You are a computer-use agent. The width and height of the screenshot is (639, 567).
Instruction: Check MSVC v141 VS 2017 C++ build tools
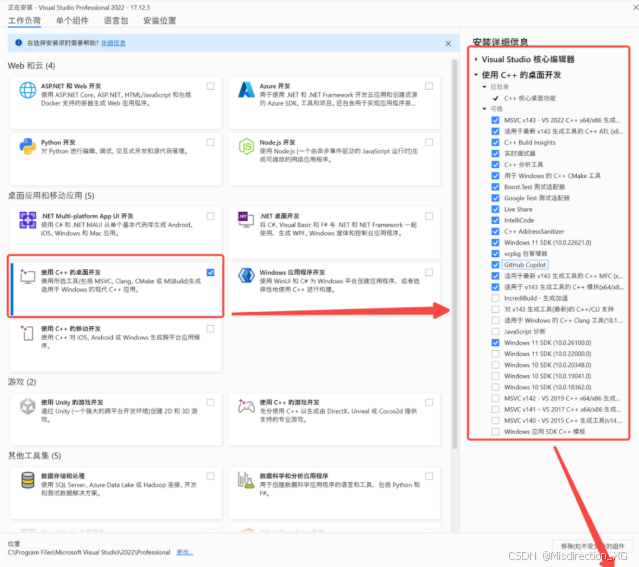(495, 409)
